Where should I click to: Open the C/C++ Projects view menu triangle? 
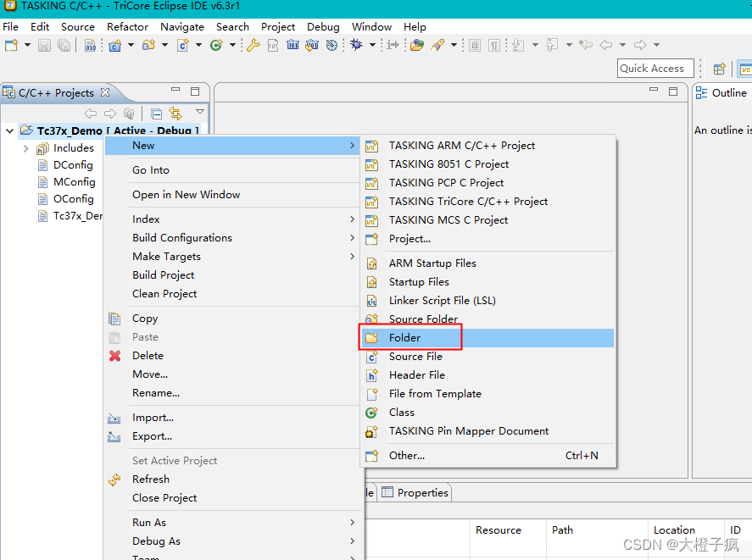pos(200,112)
